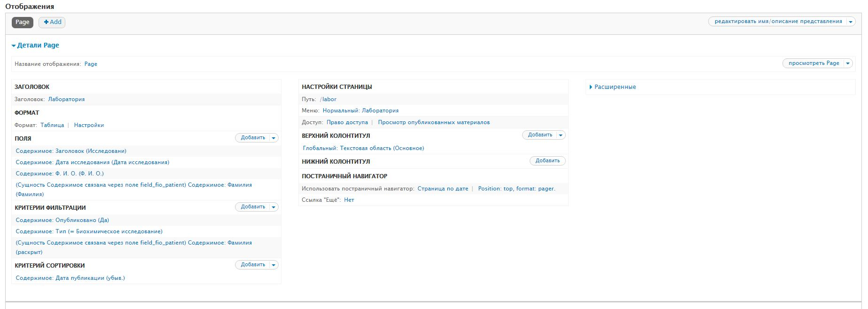Open dropdown arrow for КРИТЕРИИ ФИЛЬТРАЦИИ Добавить
This screenshot has height=309, width=868.
[x=274, y=207]
